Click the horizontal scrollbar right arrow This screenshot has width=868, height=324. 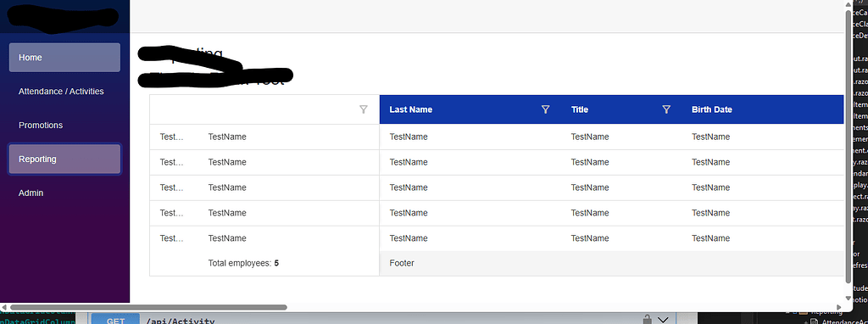tap(839, 307)
